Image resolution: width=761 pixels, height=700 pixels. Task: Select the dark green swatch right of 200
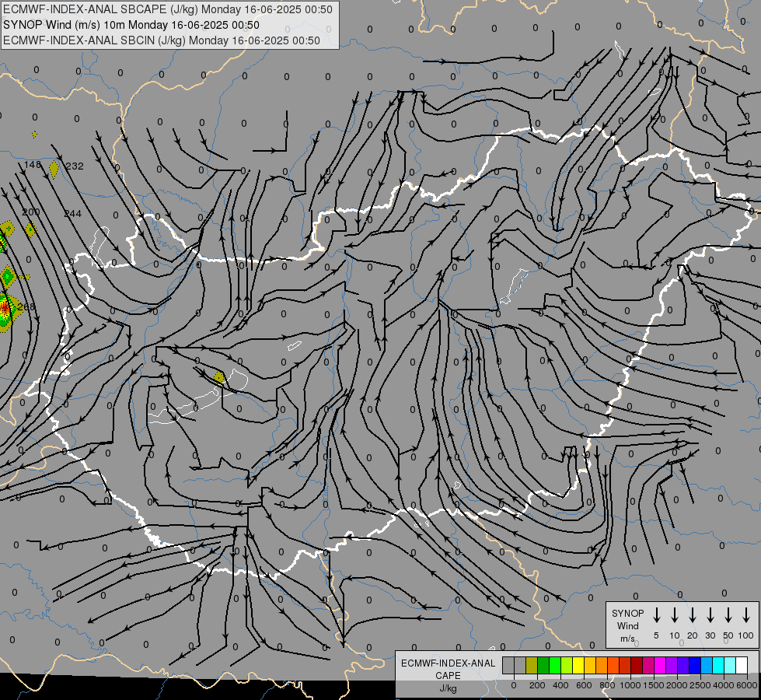click(543, 665)
